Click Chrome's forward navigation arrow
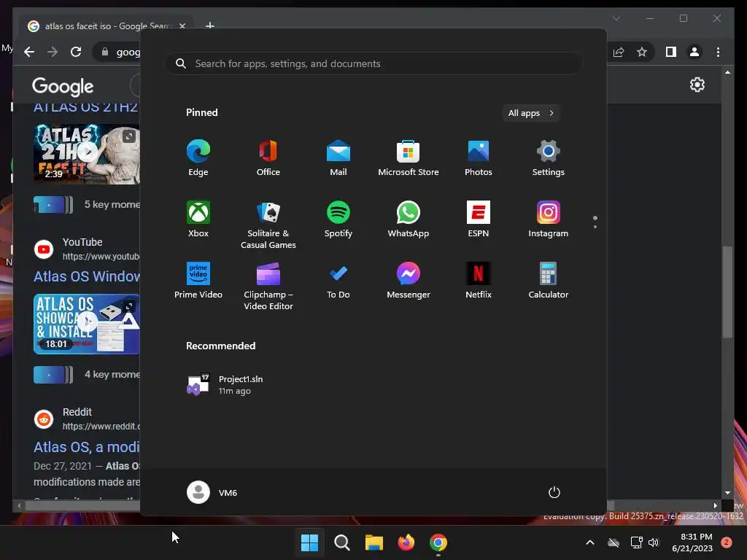This screenshot has width=747, height=560. 53,52
